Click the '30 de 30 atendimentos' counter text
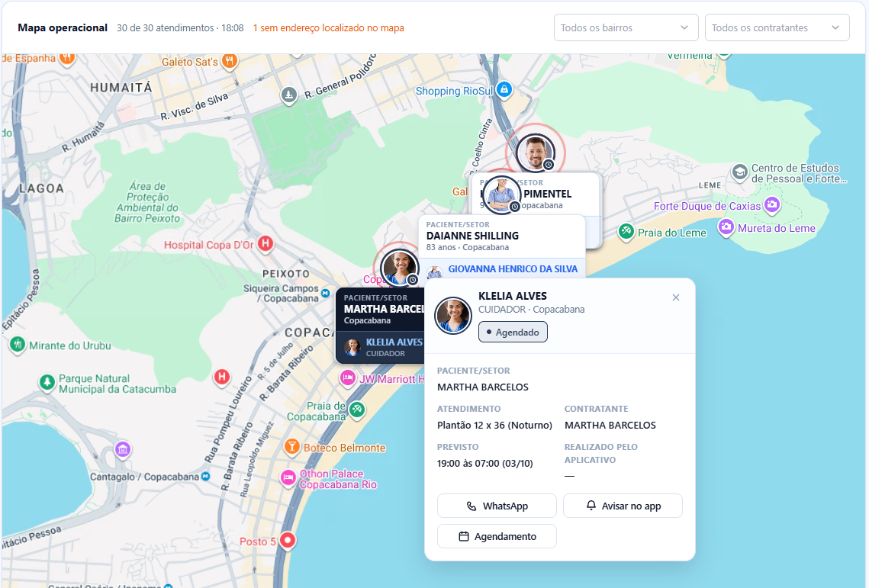The height and width of the screenshot is (588, 869). 165,27
